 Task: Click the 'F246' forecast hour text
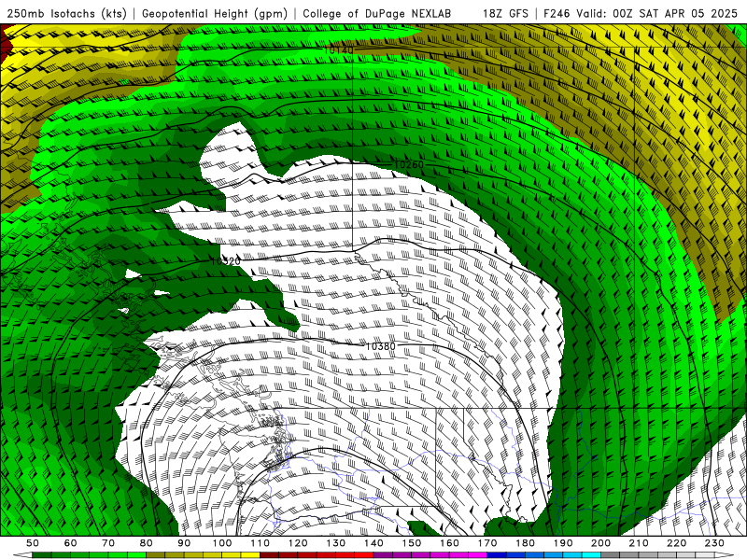pos(557,13)
